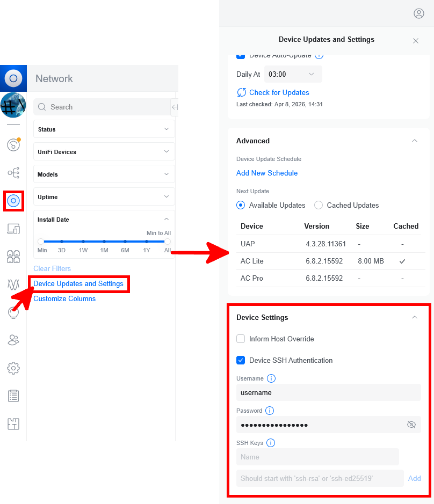Click the info icon next to Username
Viewport: 434px width, 504px height.
pos(271,378)
